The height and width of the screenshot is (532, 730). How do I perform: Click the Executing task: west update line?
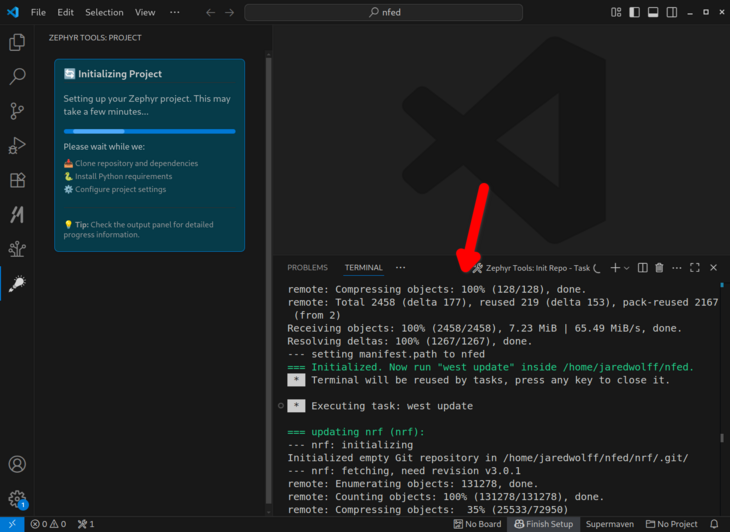point(392,406)
